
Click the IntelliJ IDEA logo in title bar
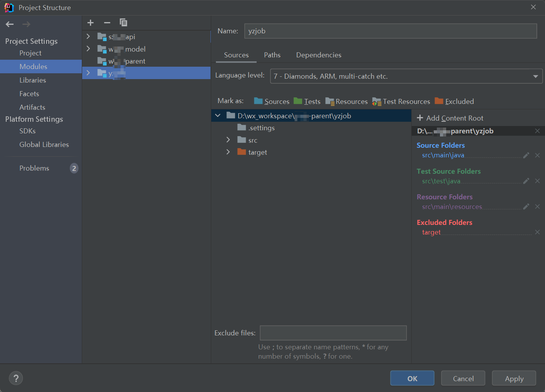coord(9,7)
